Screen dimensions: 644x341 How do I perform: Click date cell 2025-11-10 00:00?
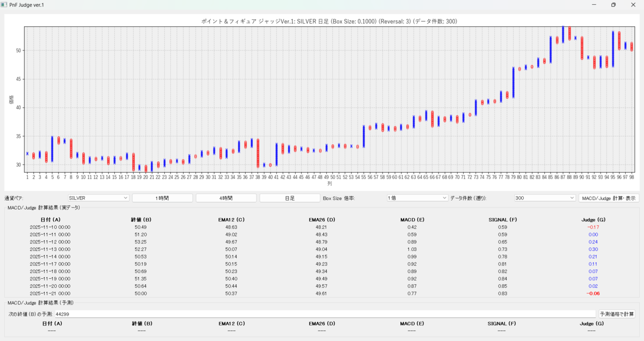click(x=50, y=227)
